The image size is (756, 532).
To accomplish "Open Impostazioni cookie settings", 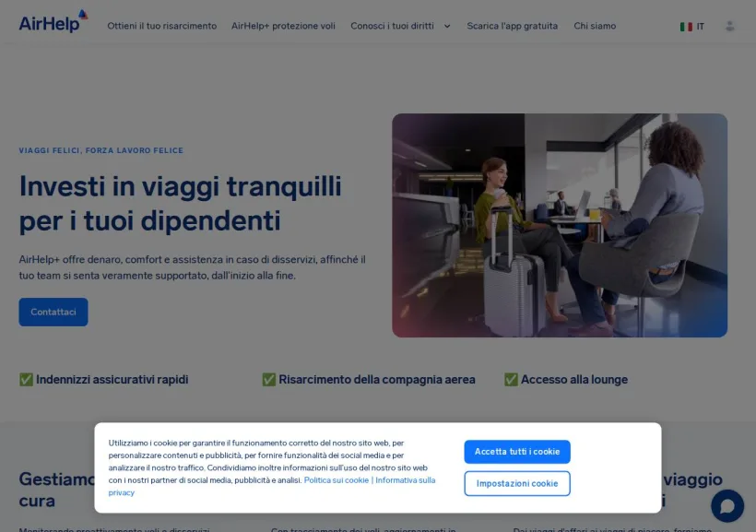I will (517, 483).
